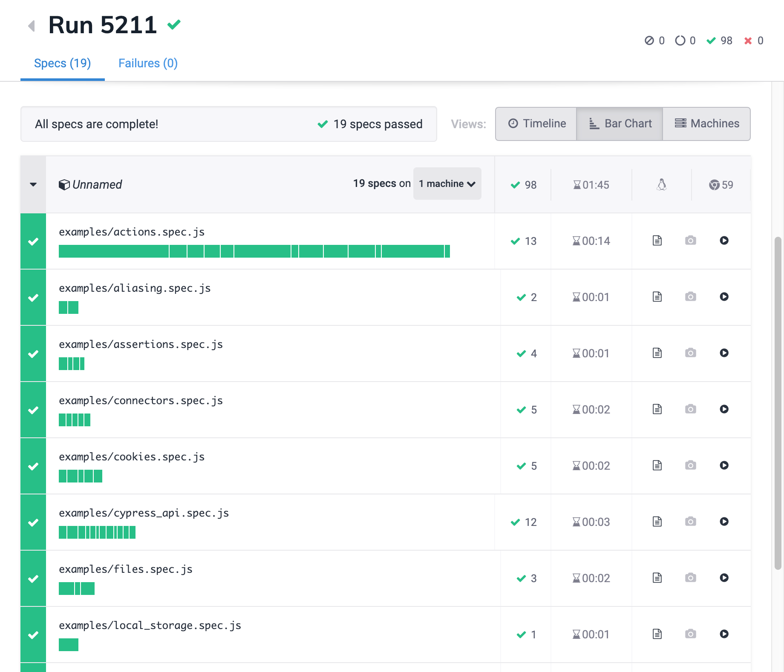The image size is (784, 672).
Task: Play video for local_storage.spec.js
Action: click(724, 634)
